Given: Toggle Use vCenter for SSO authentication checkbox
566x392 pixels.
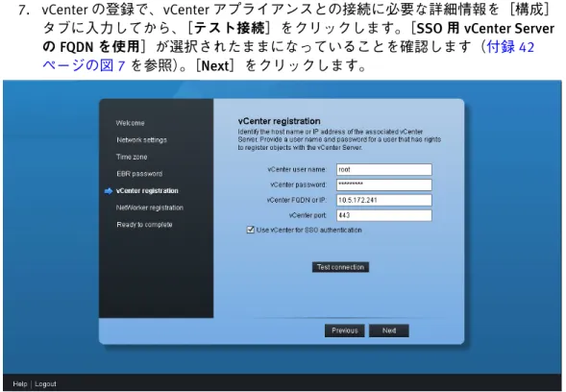Looking at the screenshot, I should 250,230.
